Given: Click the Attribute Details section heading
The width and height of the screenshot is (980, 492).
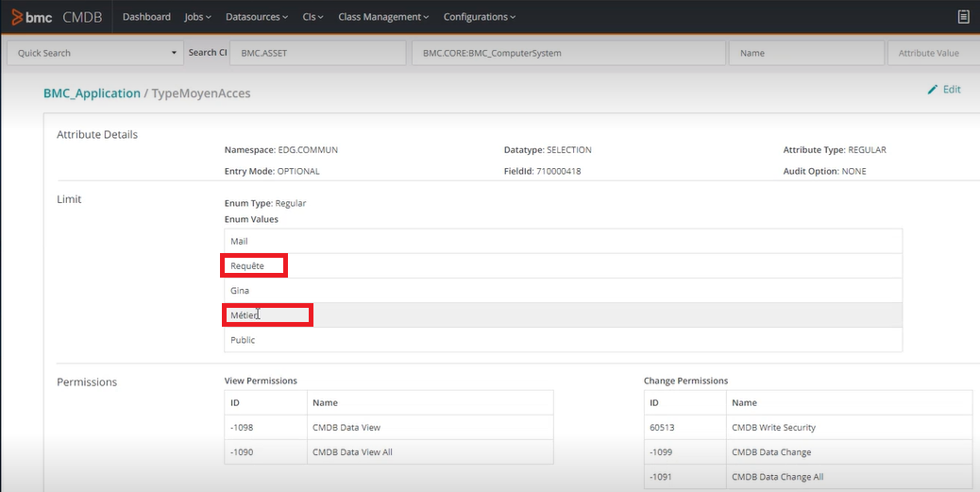Looking at the screenshot, I should pos(97,134).
